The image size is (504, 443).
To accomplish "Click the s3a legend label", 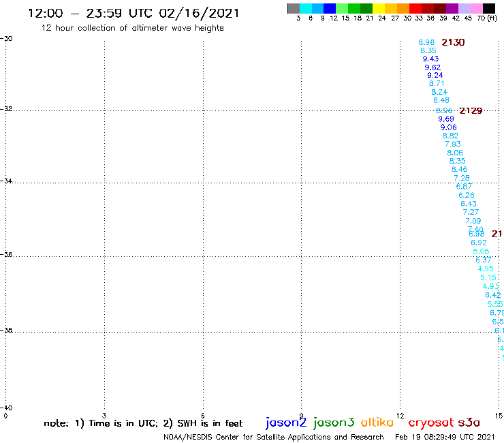I will (x=469, y=423).
